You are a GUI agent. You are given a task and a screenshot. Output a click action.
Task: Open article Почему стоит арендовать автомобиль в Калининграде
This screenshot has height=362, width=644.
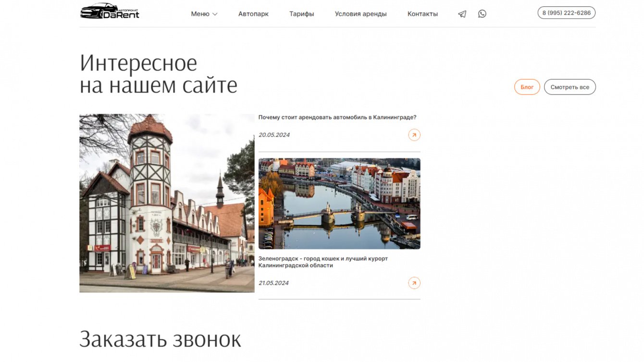pyautogui.click(x=337, y=117)
